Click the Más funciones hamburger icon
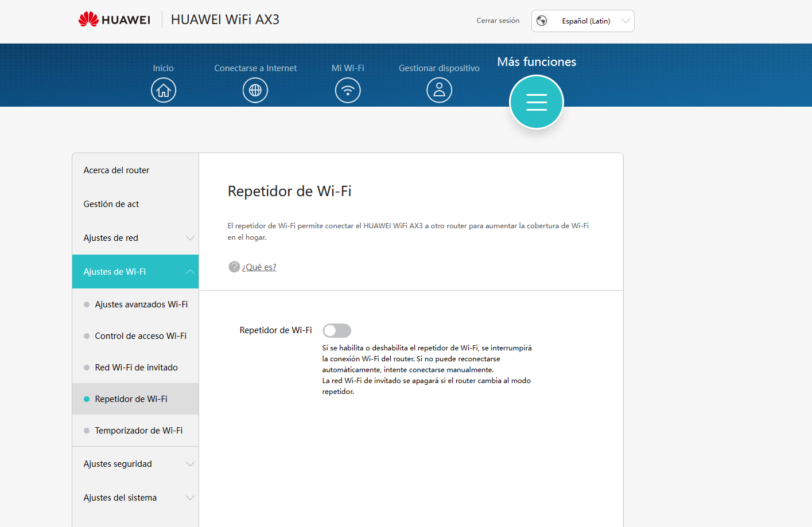This screenshot has height=527, width=812. [x=537, y=102]
